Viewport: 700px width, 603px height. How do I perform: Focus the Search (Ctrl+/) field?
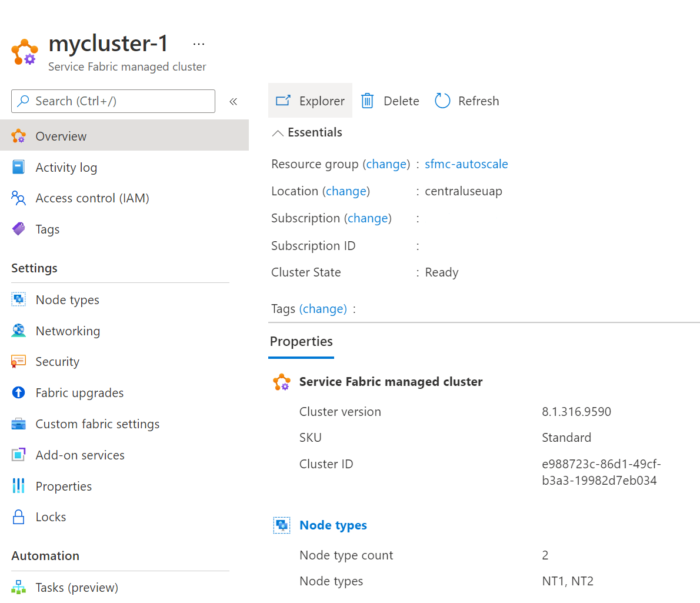pyautogui.click(x=113, y=101)
